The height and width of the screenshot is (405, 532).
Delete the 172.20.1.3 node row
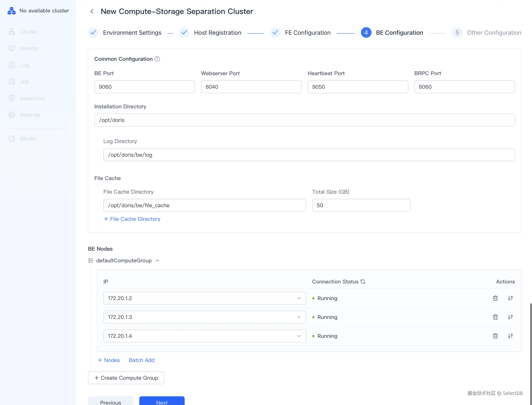click(x=495, y=317)
